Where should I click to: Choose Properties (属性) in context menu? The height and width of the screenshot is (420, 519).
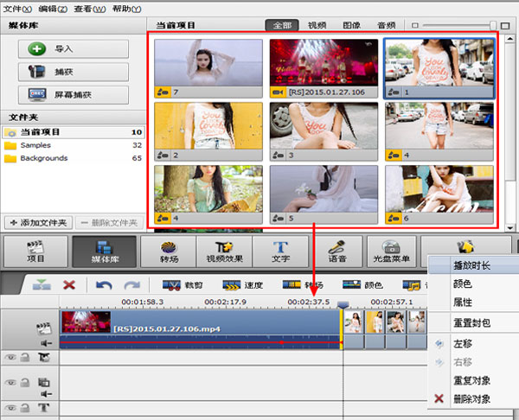(x=474, y=302)
